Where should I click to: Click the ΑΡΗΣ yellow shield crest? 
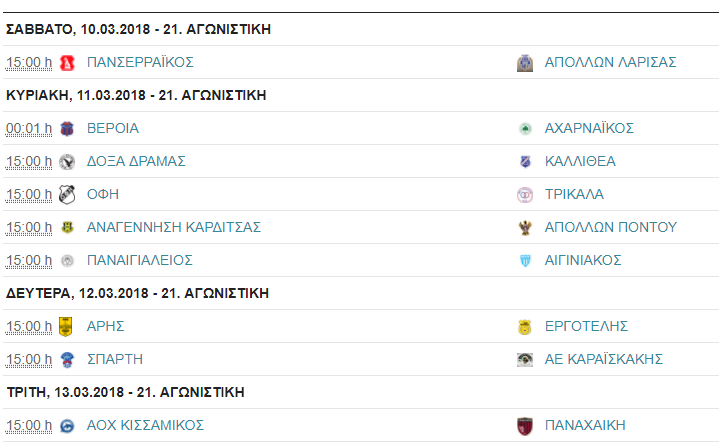click(x=66, y=326)
